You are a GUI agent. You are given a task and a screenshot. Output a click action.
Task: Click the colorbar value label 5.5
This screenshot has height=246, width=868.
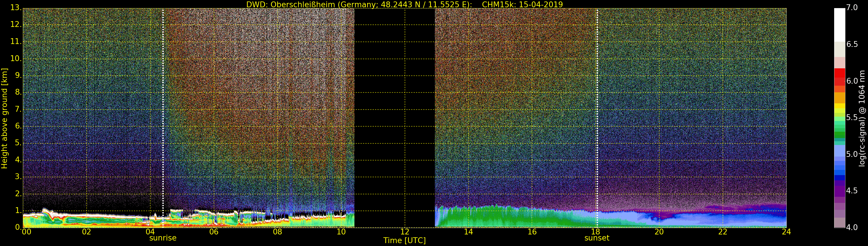pyautogui.click(x=852, y=117)
